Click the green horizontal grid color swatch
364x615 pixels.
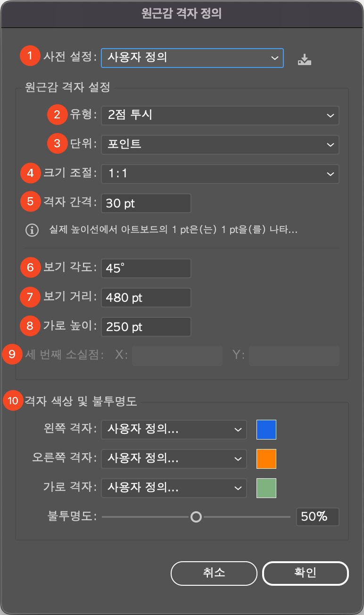click(266, 488)
